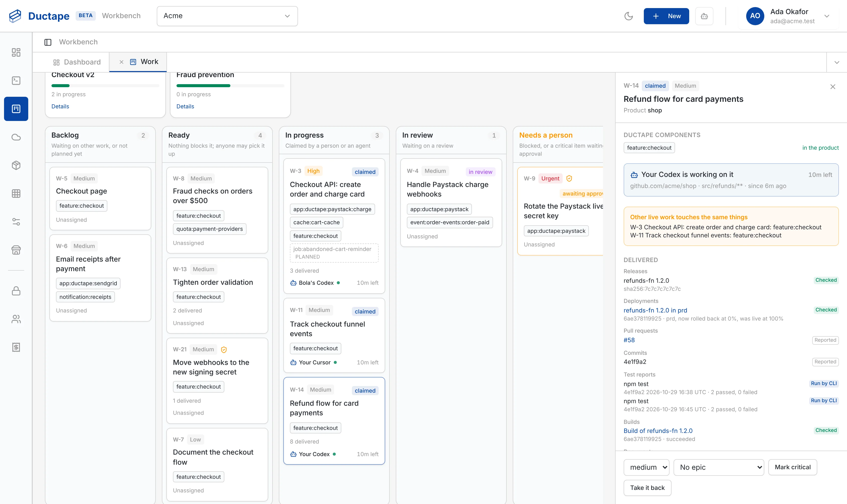Open the No epic dropdown
The width and height of the screenshot is (847, 504).
tap(719, 467)
